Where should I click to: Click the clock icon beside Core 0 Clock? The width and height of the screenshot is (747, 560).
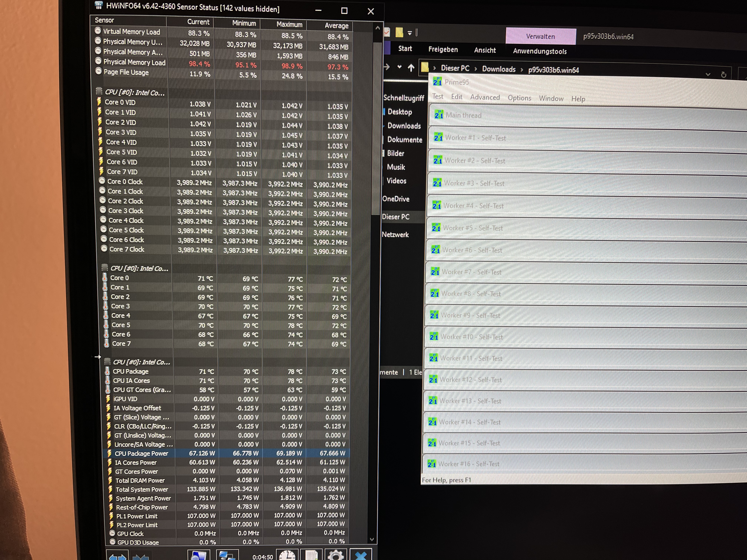102,181
